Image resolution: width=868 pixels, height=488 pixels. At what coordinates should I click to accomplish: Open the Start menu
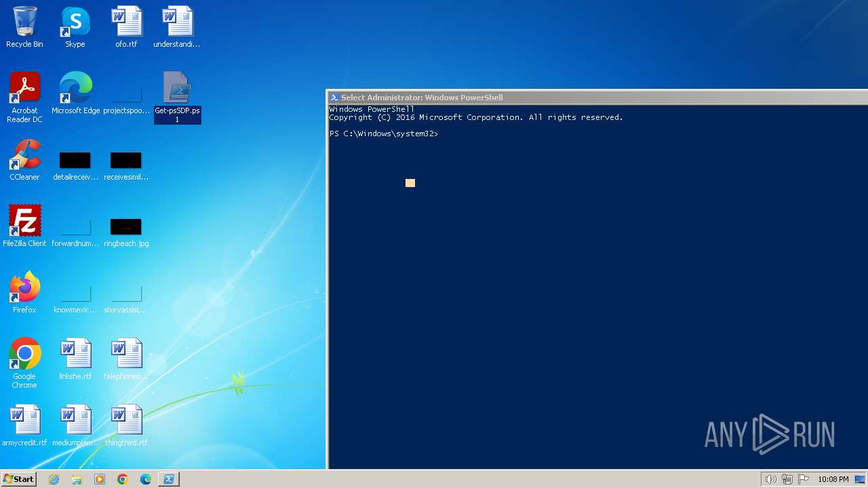[18, 479]
